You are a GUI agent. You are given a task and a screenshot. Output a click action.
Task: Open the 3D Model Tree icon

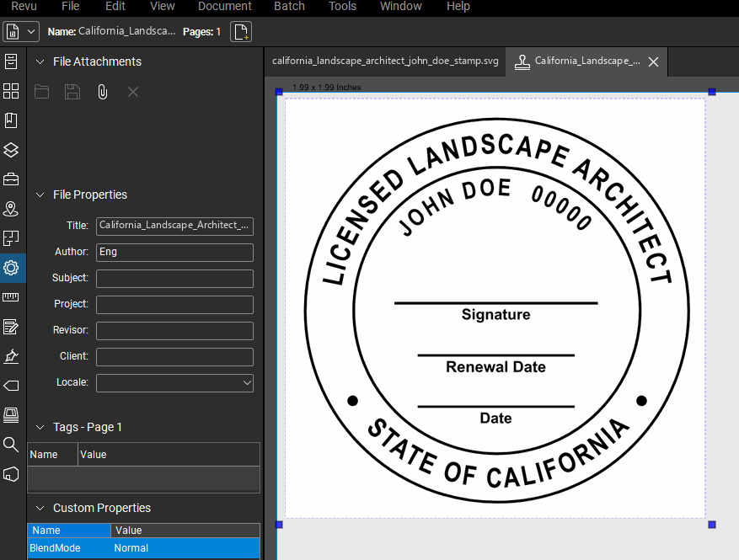point(11,474)
